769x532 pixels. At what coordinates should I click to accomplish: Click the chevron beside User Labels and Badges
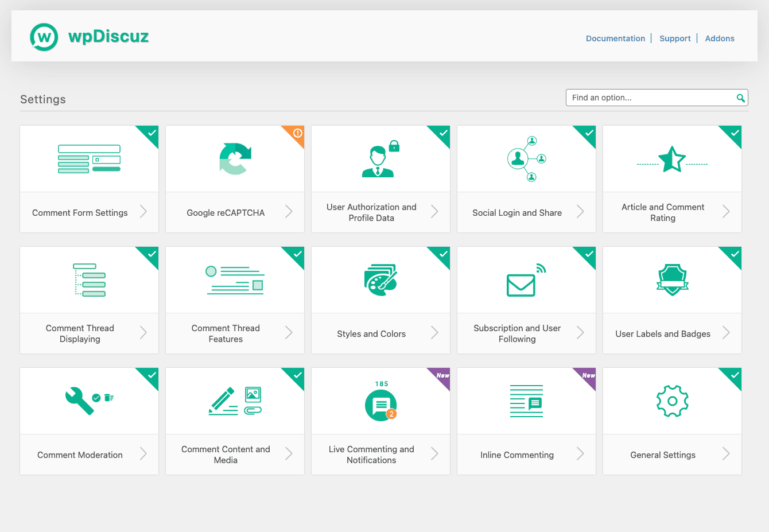click(727, 333)
